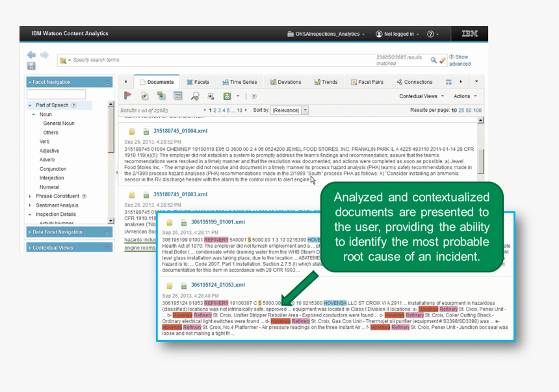This screenshot has height=392, width=559.
Task: Clear the query with the eraser icon
Action: [x=443, y=60]
